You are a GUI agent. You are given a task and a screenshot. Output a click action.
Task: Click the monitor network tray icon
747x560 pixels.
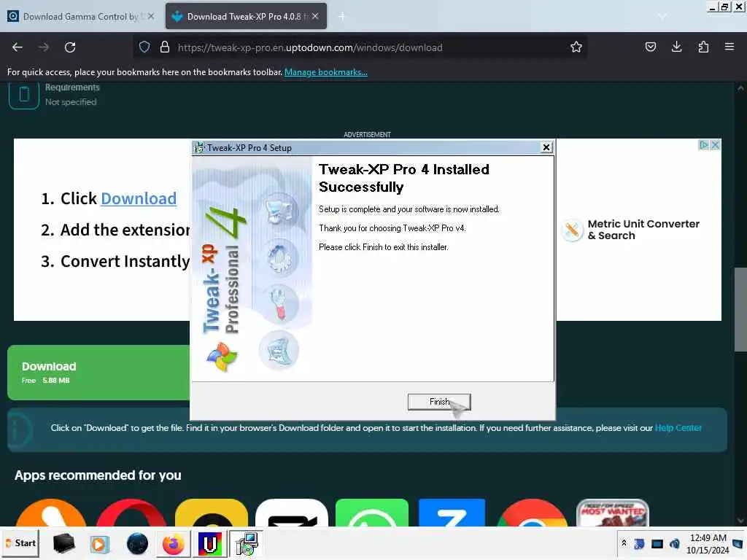(657, 543)
